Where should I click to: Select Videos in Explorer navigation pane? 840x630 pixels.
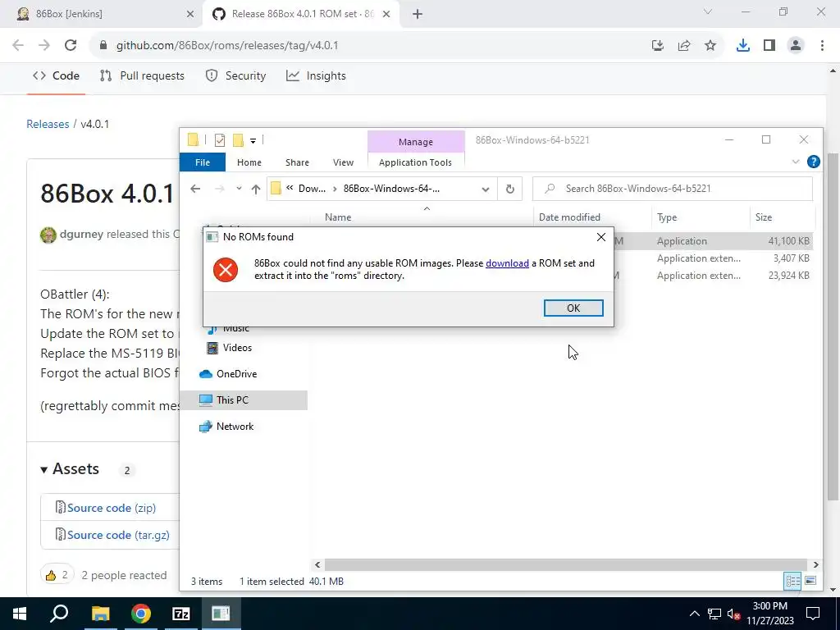pos(237,348)
